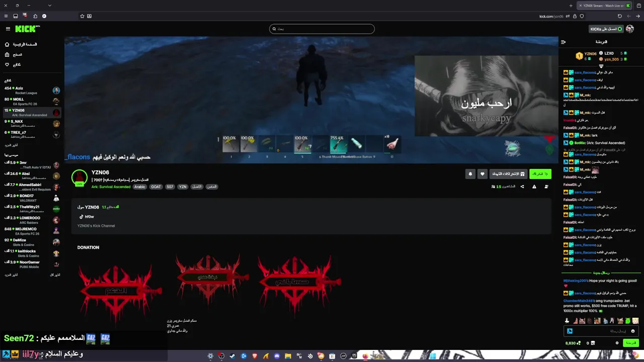644x362 pixels.
Task: Open Steam from the taskbar
Action: click(x=232, y=356)
